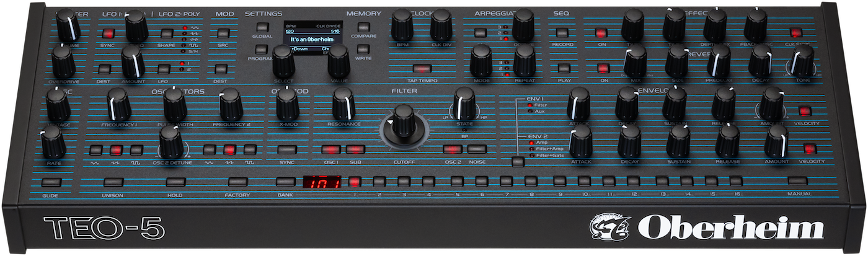This screenshot has height=256, width=868.
Task: Toggle the OSC 2 mixer button
Action: click(453, 149)
